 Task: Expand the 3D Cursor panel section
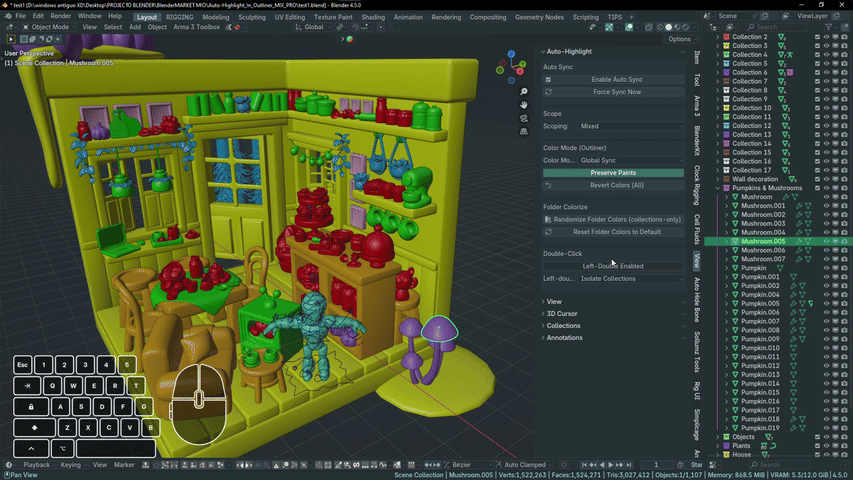tap(561, 313)
